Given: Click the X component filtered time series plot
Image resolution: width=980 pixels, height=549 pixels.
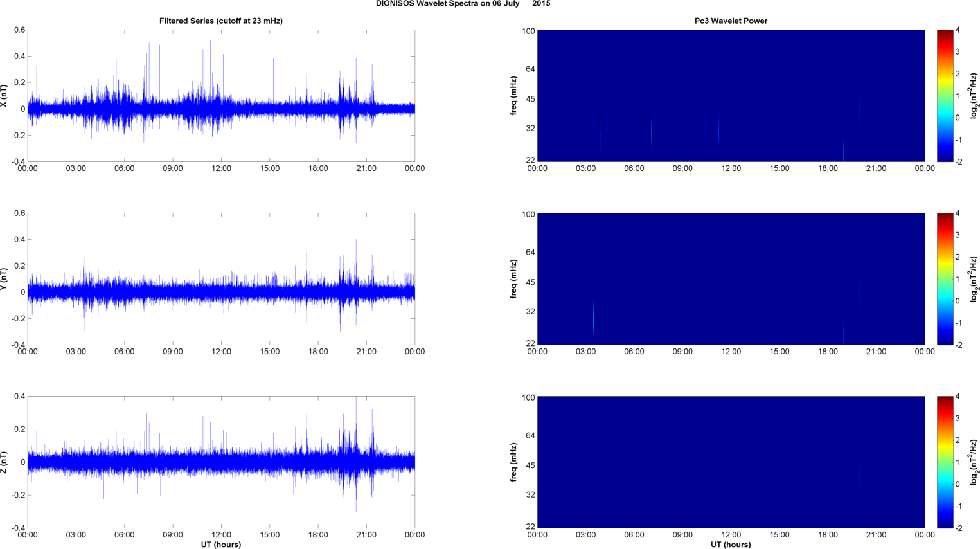Looking at the screenshot, I should tap(221, 96).
